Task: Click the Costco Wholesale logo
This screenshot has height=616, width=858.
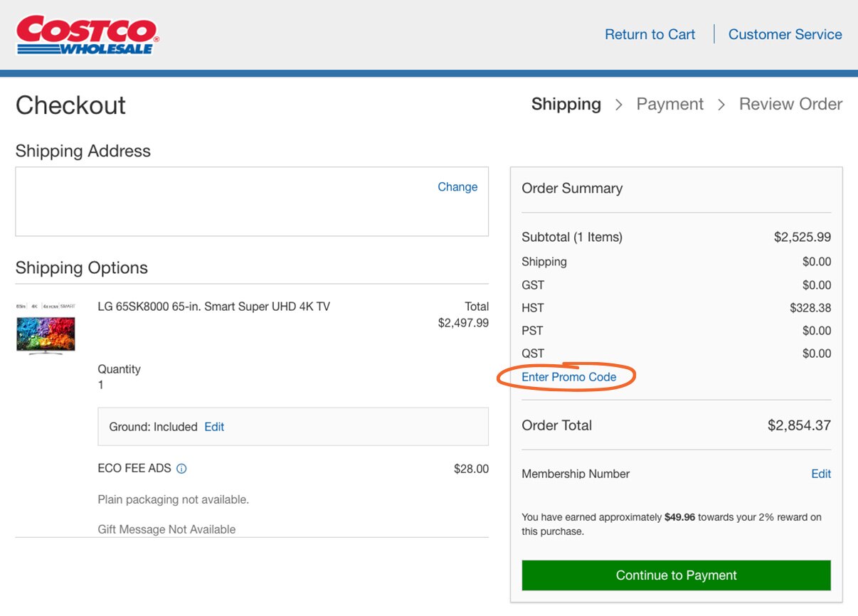Action: point(88,36)
